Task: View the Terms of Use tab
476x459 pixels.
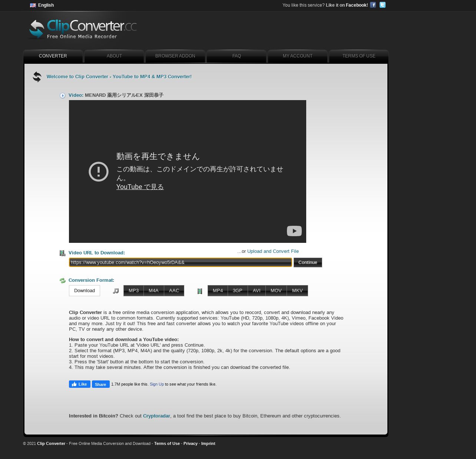Action: (x=359, y=56)
